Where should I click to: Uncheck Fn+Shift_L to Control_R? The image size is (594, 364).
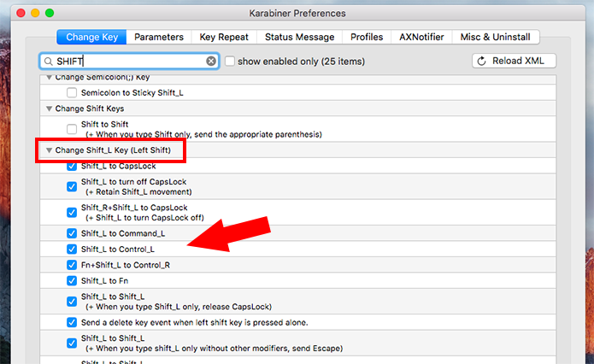click(x=72, y=265)
